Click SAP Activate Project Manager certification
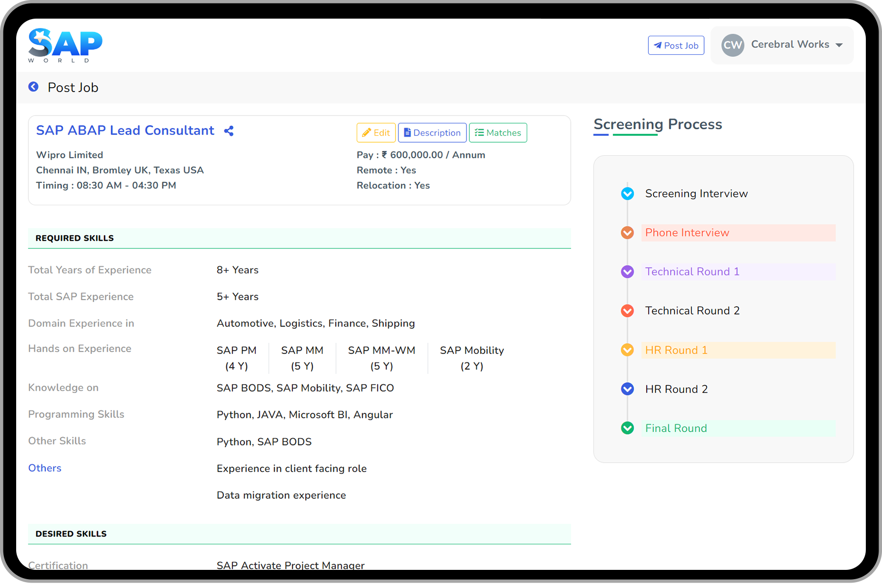The image size is (882, 588). click(291, 565)
